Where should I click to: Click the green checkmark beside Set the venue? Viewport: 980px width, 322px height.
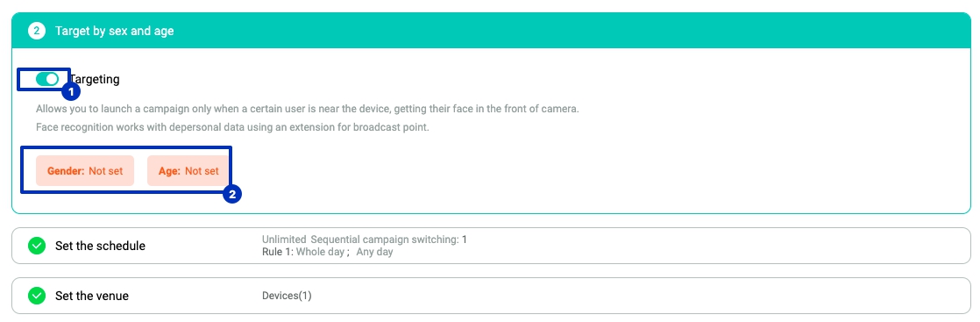37,295
